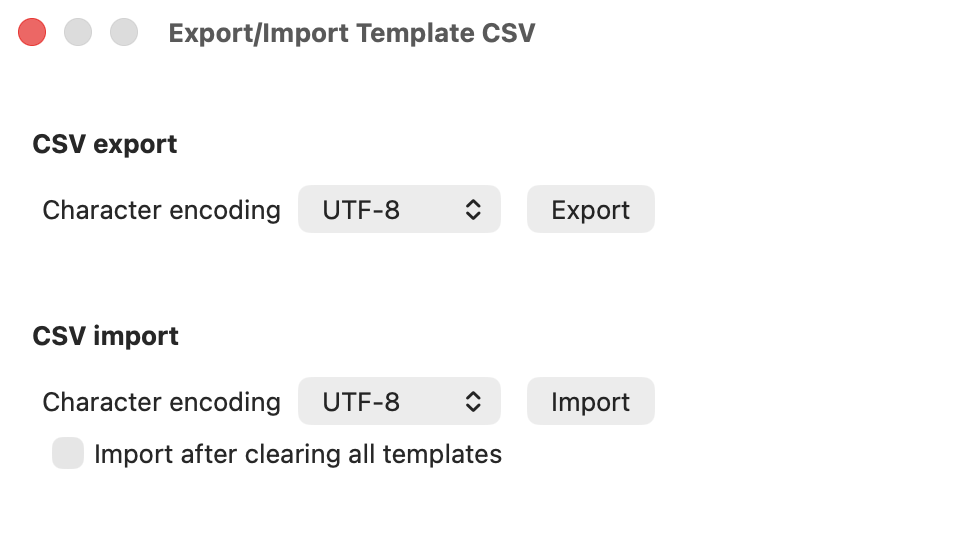Screen dimensions: 960x542
Task: Close the Export/Import Template CSV window
Action: (x=32, y=32)
